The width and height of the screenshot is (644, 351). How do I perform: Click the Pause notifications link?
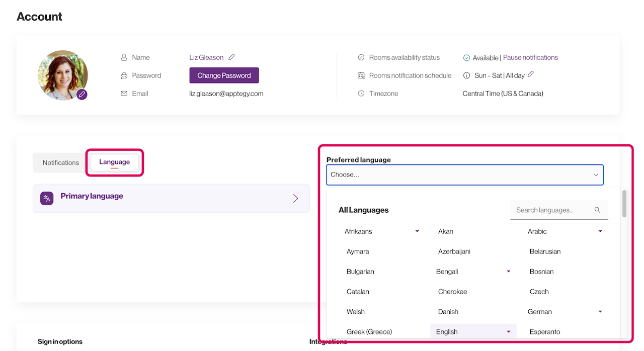point(530,57)
